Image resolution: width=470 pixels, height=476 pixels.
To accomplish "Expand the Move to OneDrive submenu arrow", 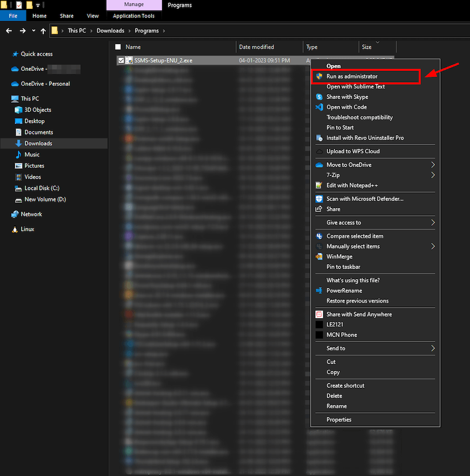I will [x=433, y=165].
